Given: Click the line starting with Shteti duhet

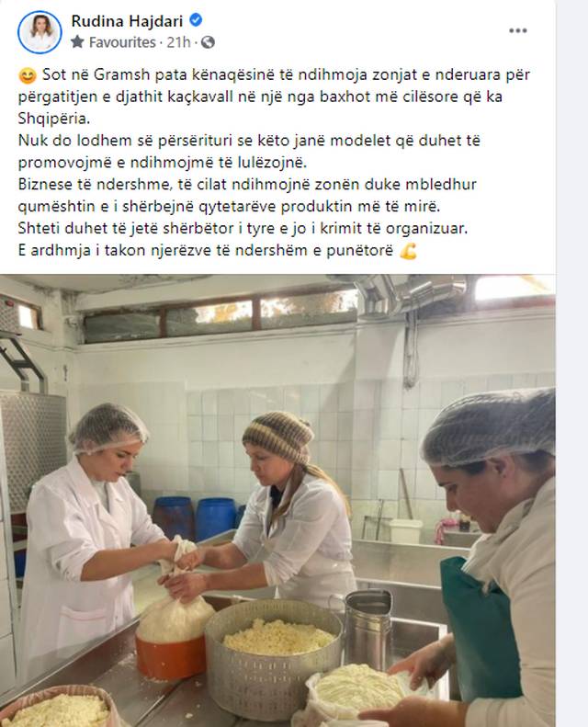Looking at the screenshot, I should point(243,229).
